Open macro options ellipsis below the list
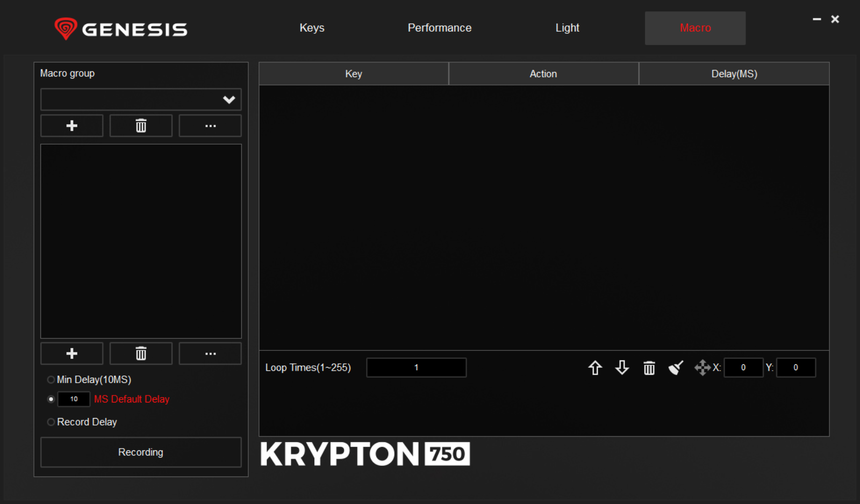The image size is (860, 504). 210,354
